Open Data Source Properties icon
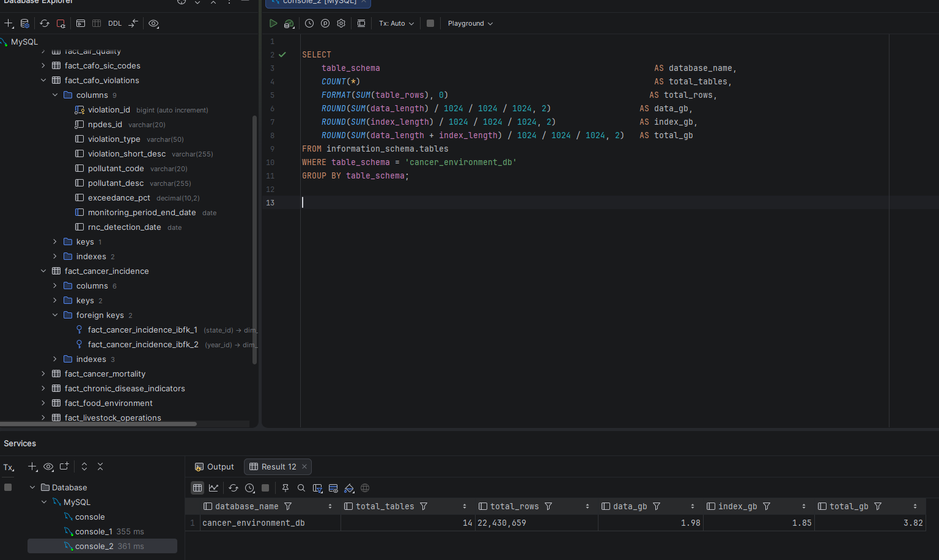The width and height of the screenshot is (939, 560). point(25,23)
